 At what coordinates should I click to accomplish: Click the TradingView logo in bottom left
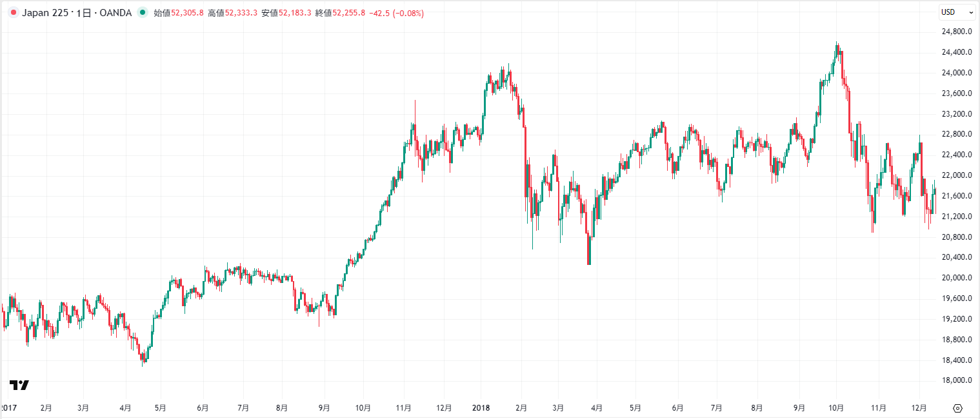pos(19,385)
